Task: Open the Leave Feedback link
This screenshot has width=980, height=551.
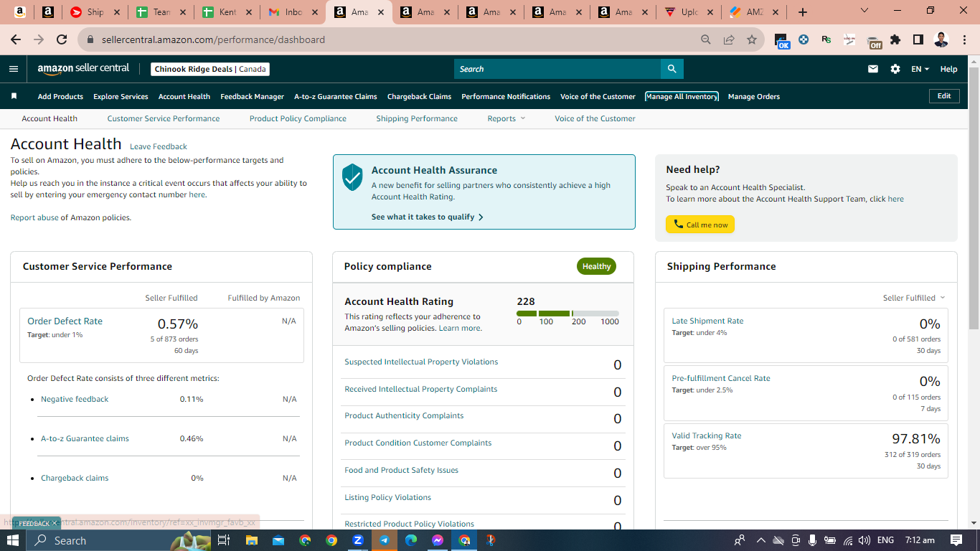Action: point(159,146)
